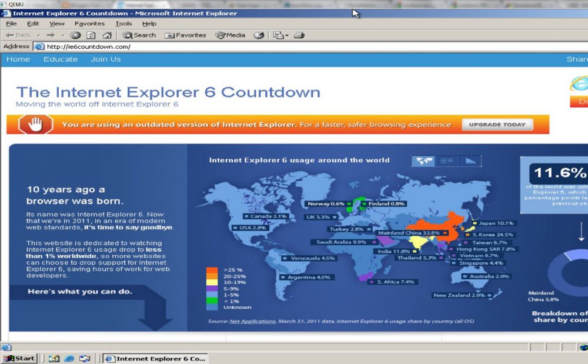Open the Help menu
This screenshot has height=364, width=588.
tap(149, 24)
